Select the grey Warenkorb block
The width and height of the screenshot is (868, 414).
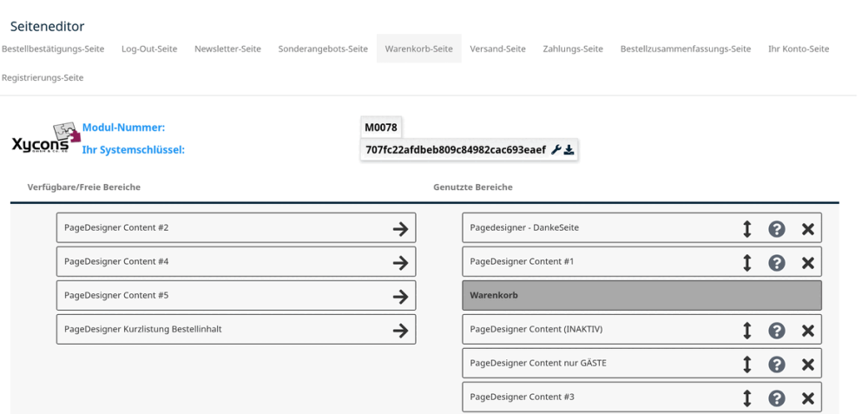pyautogui.click(x=641, y=296)
